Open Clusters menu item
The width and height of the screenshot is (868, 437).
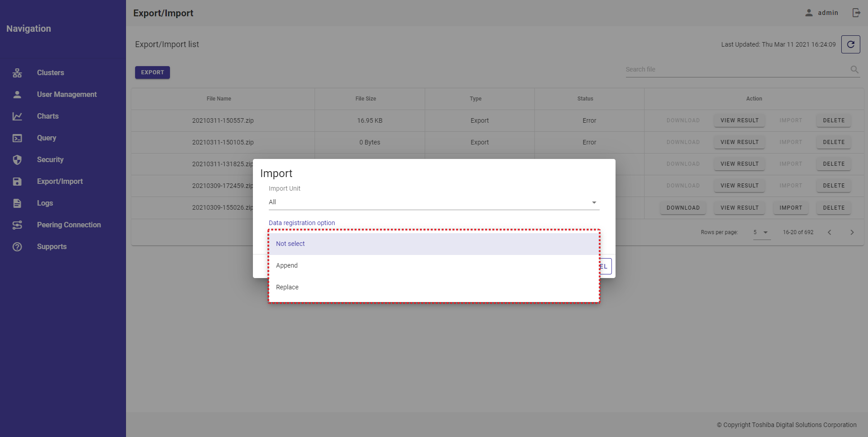(x=63, y=73)
